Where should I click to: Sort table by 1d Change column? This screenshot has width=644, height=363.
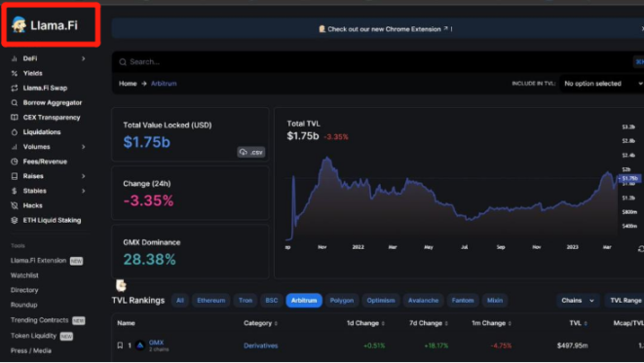point(365,324)
